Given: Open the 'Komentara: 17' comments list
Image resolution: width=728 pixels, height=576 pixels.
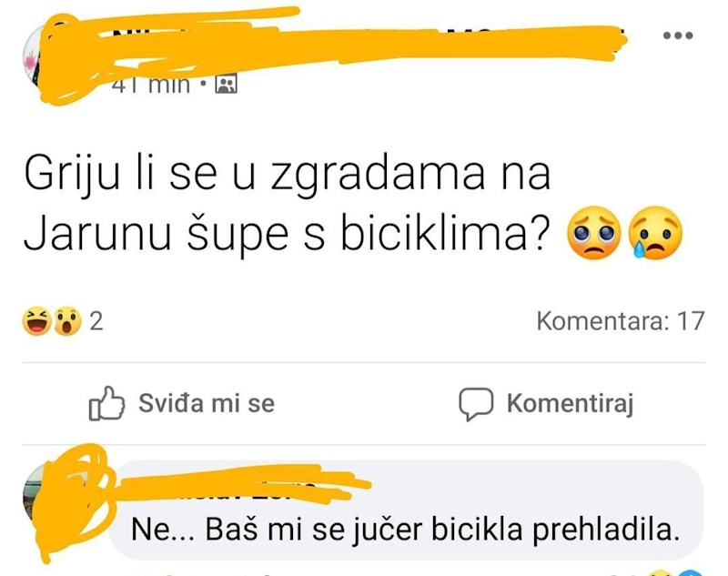Looking at the screenshot, I should (621, 321).
